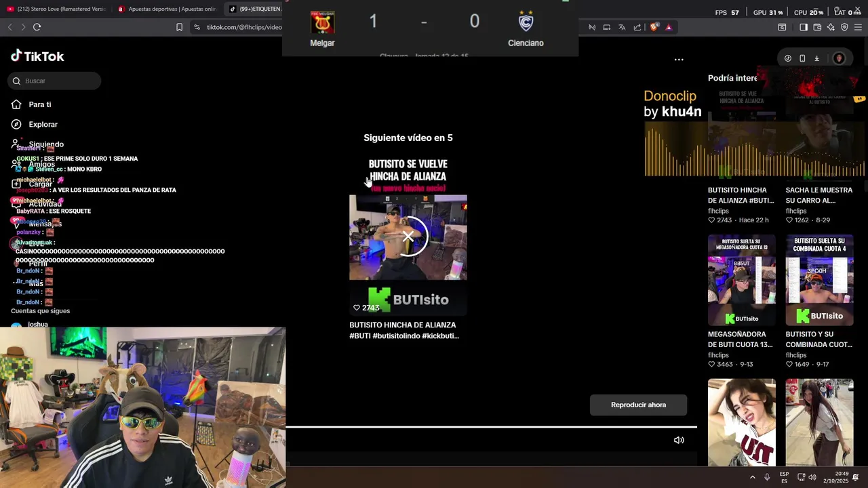Viewport: 868px width, 488px height.
Task: Open Brave Shields lion icon
Action: tap(654, 27)
